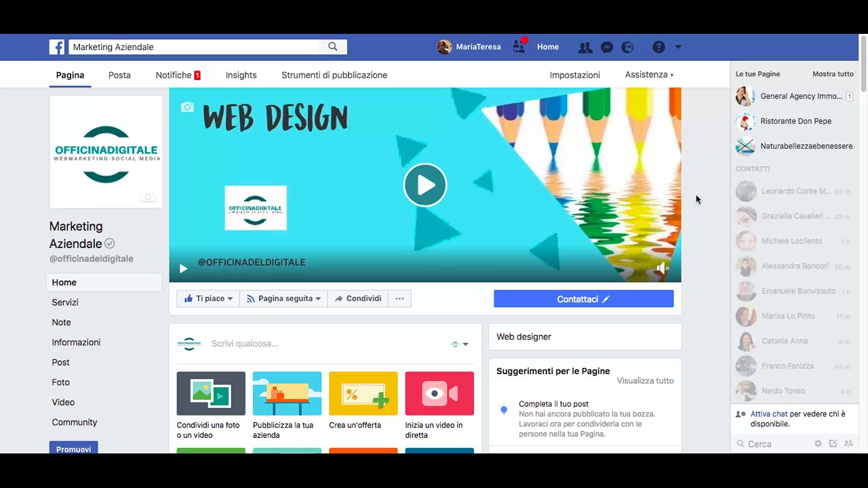This screenshot has height=488, width=868.
Task: Open the Insights tab
Action: 241,75
